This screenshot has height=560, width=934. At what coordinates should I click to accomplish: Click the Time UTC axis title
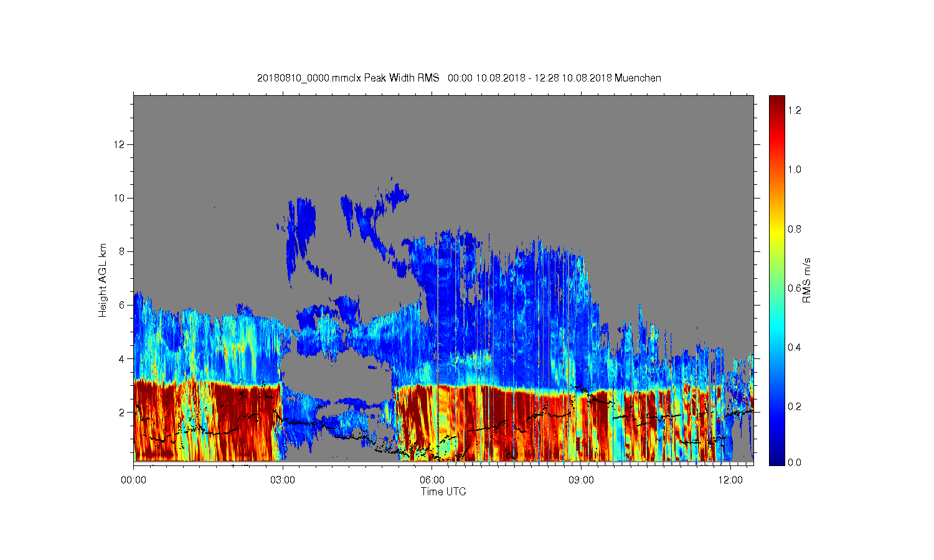pyautogui.click(x=443, y=492)
